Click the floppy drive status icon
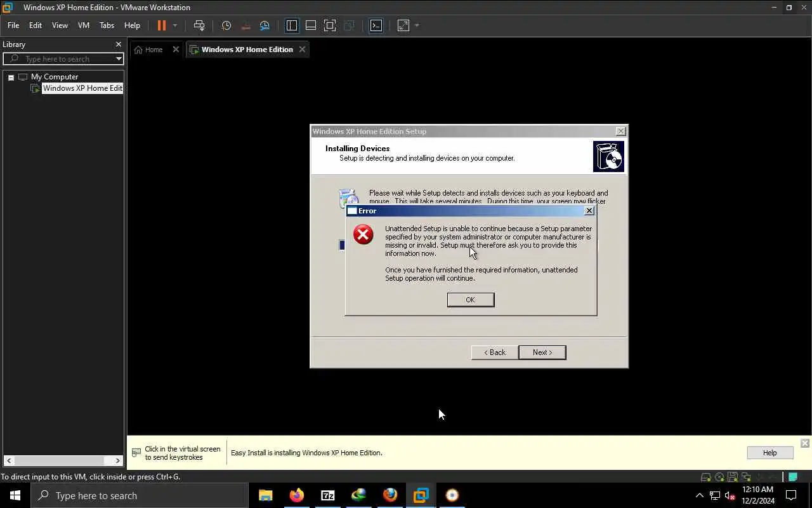 [x=733, y=477]
